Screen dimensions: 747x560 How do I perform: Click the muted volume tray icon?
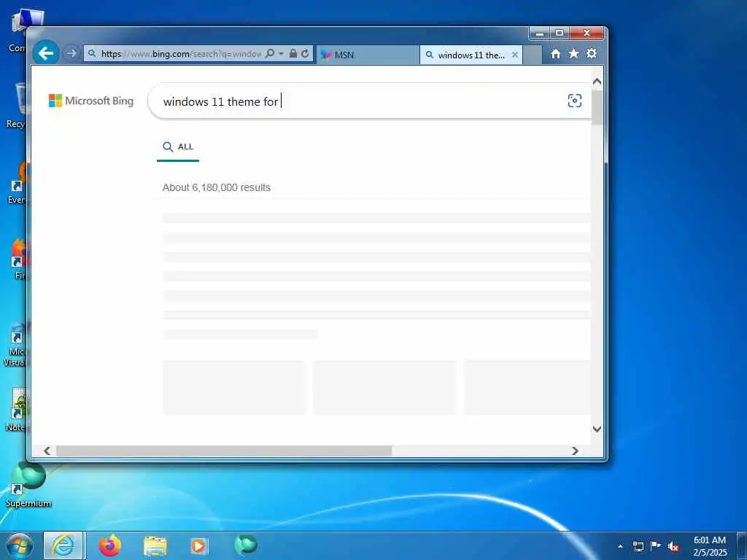[x=673, y=546]
